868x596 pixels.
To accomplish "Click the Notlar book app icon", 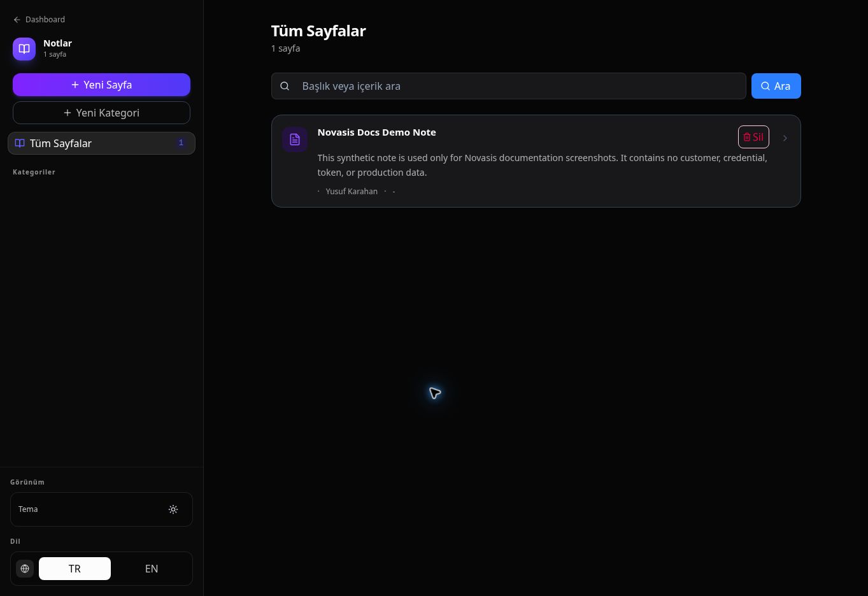I will (24, 48).
